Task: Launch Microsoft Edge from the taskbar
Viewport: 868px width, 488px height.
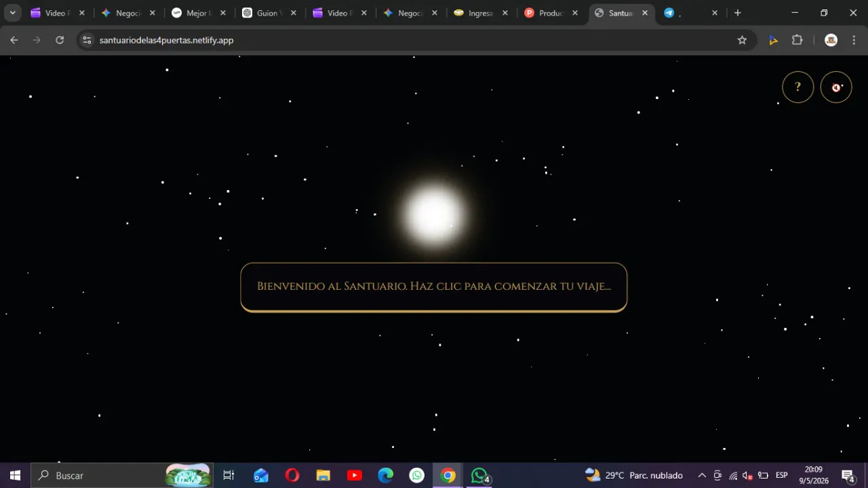Action: click(386, 475)
